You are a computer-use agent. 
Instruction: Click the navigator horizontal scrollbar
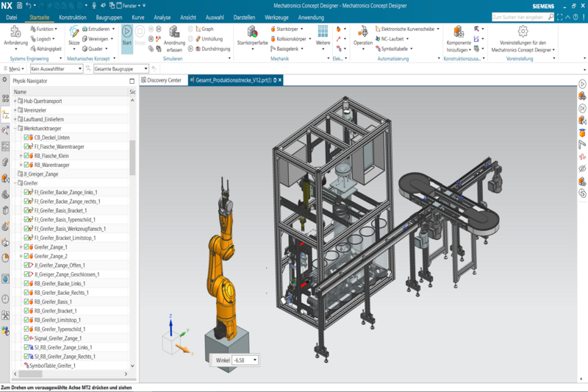[x=31, y=374]
